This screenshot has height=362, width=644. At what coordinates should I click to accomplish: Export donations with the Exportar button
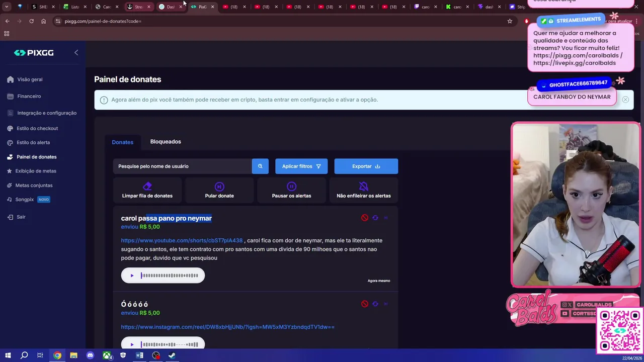tap(366, 166)
